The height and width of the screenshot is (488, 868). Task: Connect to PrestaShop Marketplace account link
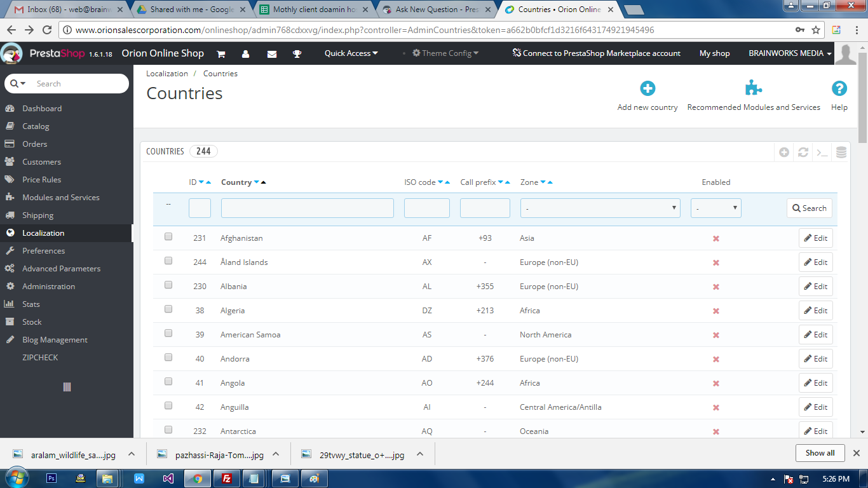click(597, 53)
